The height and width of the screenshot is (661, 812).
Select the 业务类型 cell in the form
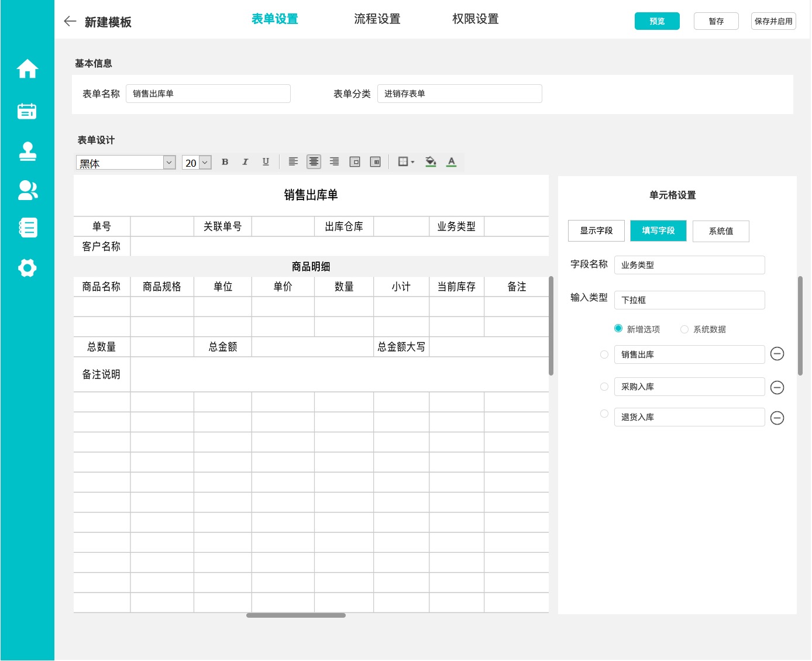click(x=456, y=226)
